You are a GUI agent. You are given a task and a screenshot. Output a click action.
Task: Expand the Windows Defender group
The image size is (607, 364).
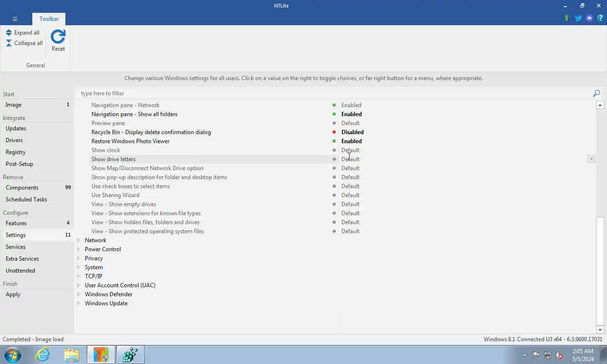pyautogui.click(x=79, y=294)
